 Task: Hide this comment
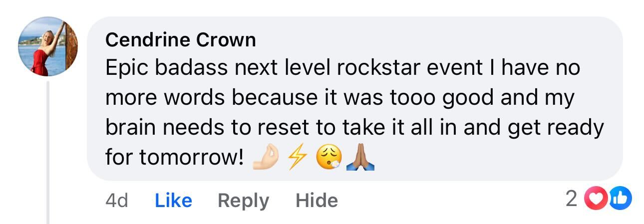[x=317, y=201]
